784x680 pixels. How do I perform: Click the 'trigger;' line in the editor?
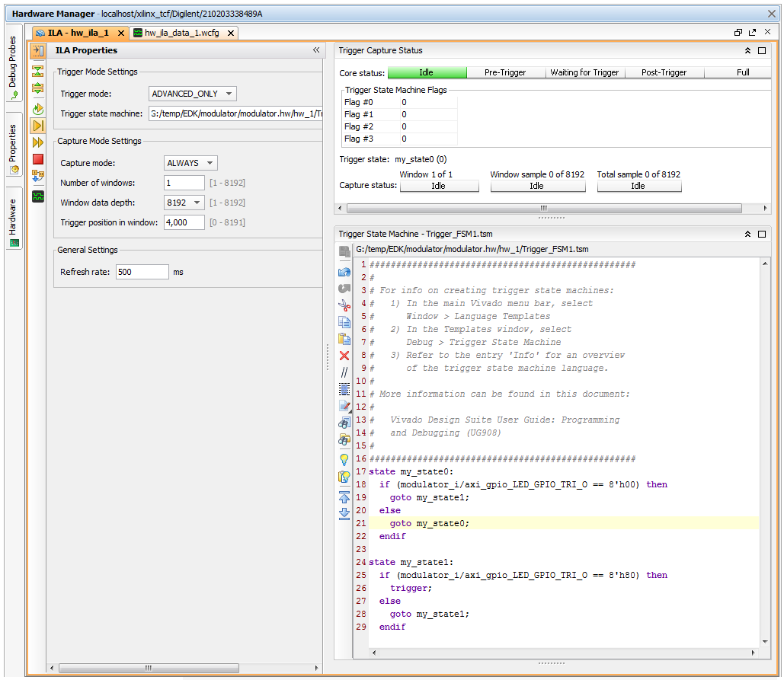[411, 588]
